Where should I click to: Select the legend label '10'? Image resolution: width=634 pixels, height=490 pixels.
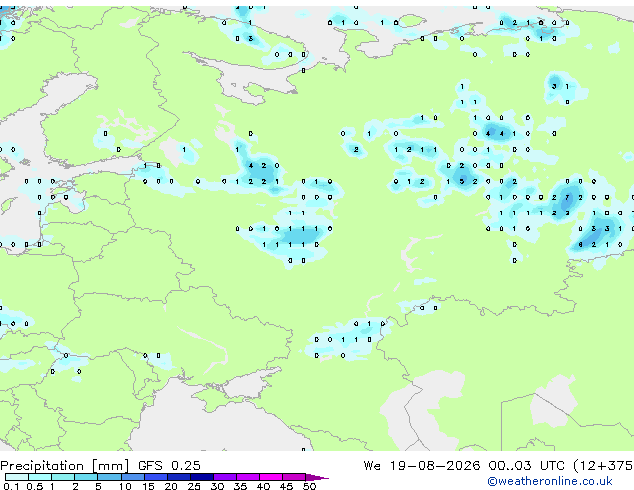[125, 486]
